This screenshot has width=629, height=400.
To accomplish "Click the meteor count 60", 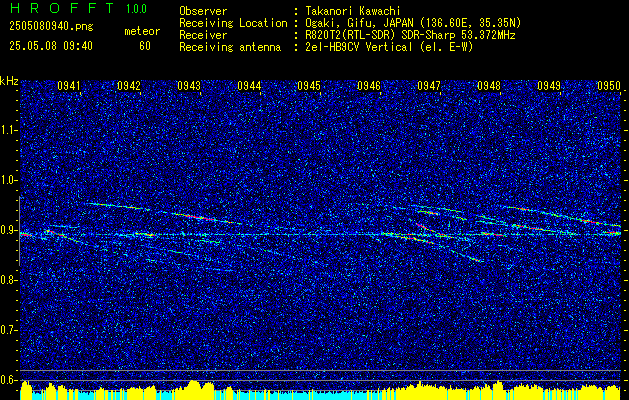I will coord(145,46).
